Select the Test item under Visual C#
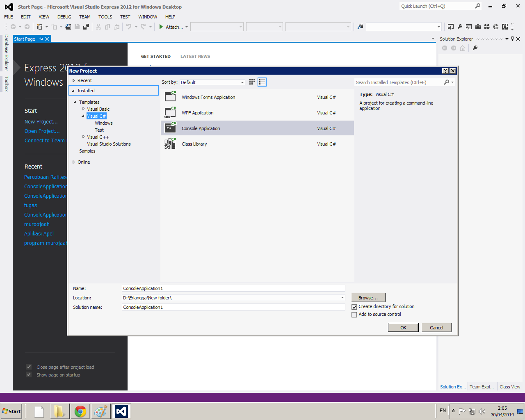This screenshot has height=420, width=525. pos(99,130)
